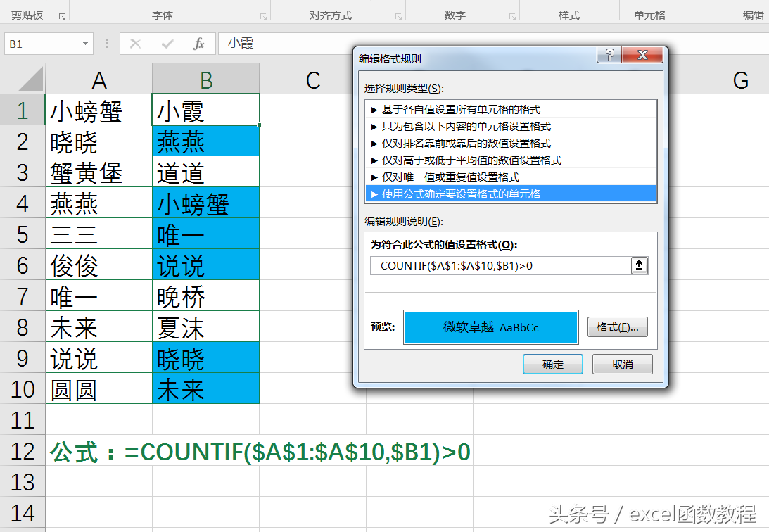Click cell A10 containing 圆圆

(x=98, y=389)
